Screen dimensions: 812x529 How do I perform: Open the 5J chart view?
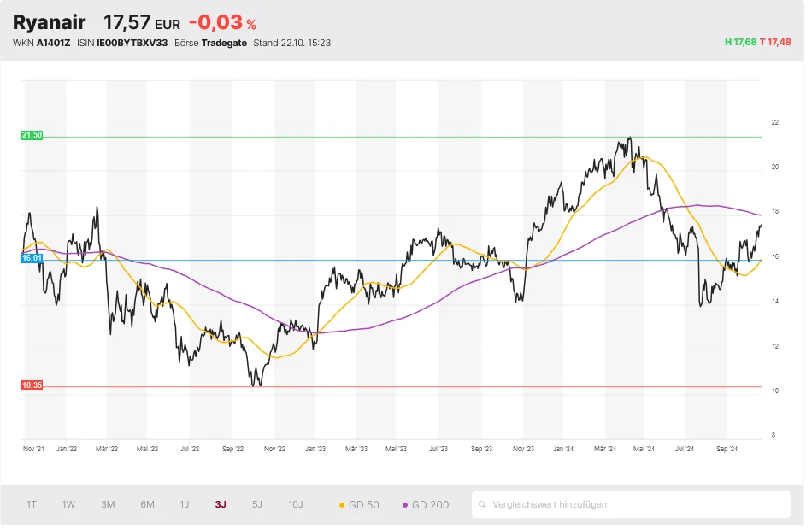257,504
